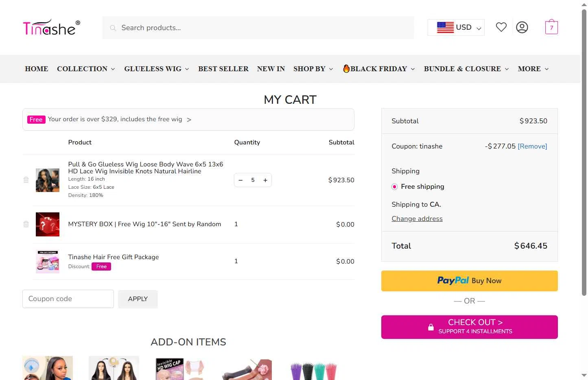Open the wishlist heart icon

tap(501, 27)
